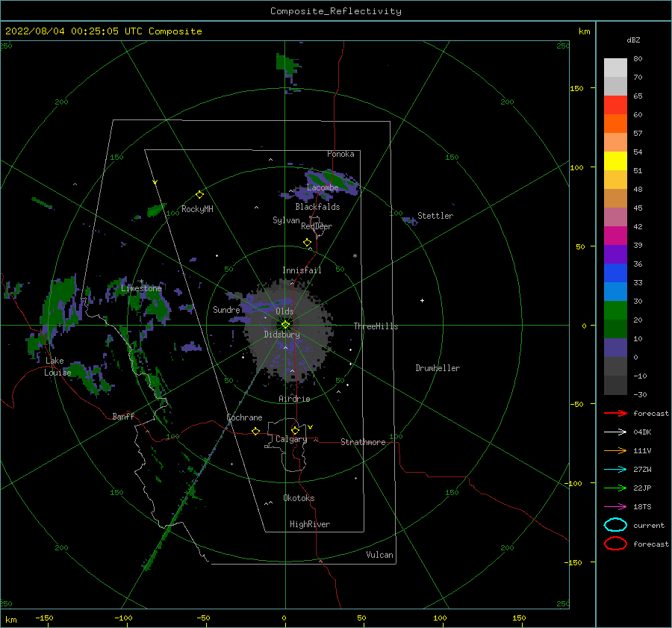Select the Sundre map label
Image resolution: width=672 pixels, height=628 pixels.
(226, 310)
